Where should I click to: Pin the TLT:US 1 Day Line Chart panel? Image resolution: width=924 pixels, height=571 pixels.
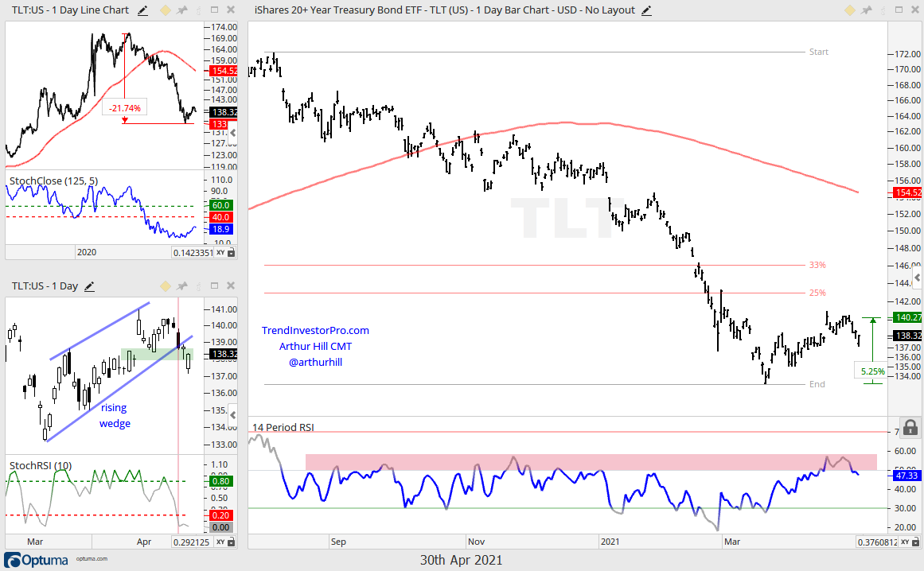(x=182, y=10)
